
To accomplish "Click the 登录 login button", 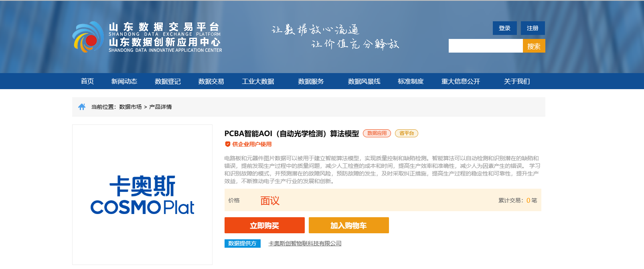I will (505, 28).
